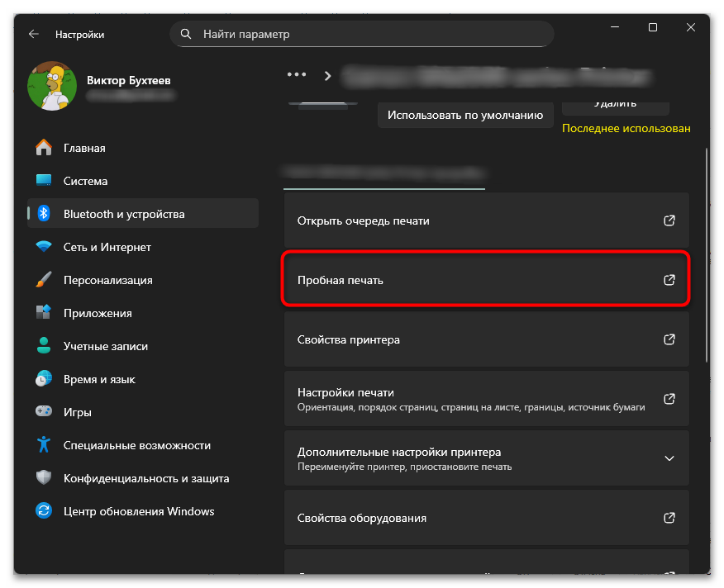Expand Дополнительные настройки принтера section
Image resolution: width=724 pixels, height=588 pixels.
pyautogui.click(x=486, y=458)
